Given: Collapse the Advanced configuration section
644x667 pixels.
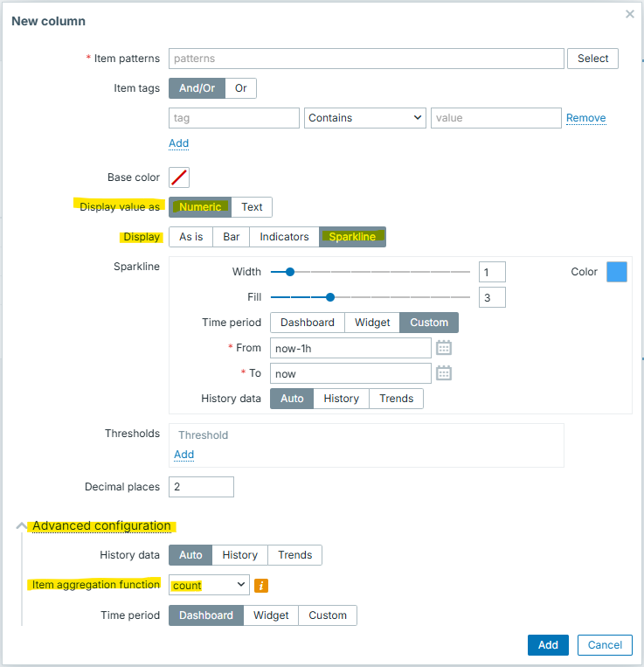Looking at the screenshot, I should (22, 526).
